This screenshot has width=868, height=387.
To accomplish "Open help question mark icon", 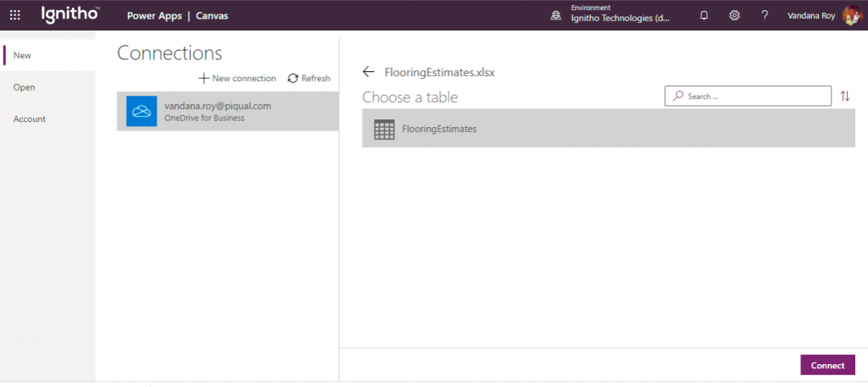I will click(x=765, y=15).
